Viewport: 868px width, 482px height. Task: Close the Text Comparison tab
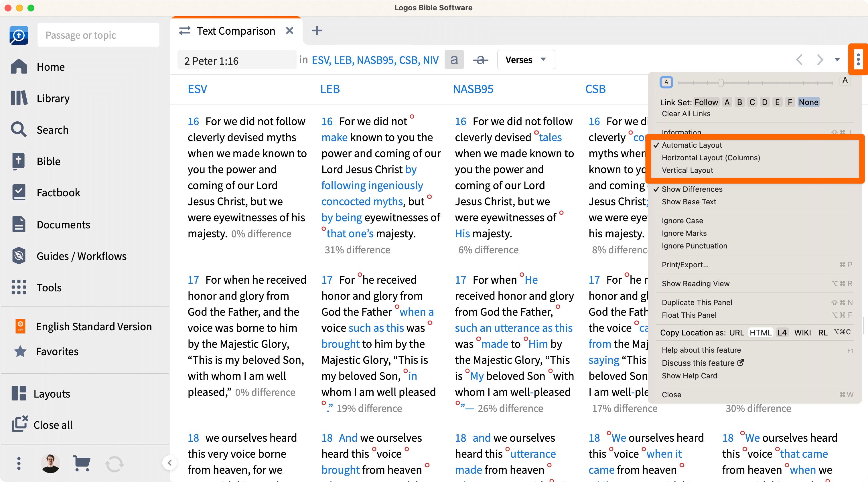[x=289, y=31]
